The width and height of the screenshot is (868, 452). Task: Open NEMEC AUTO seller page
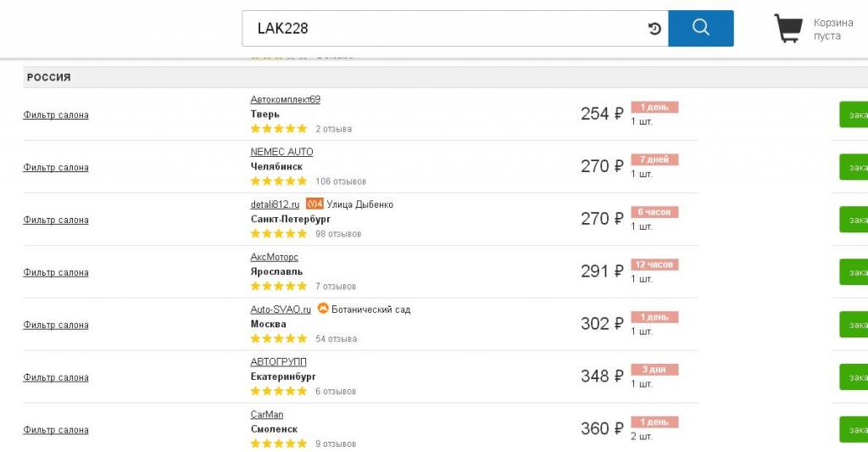pyautogui.click(x=281, y=152)
